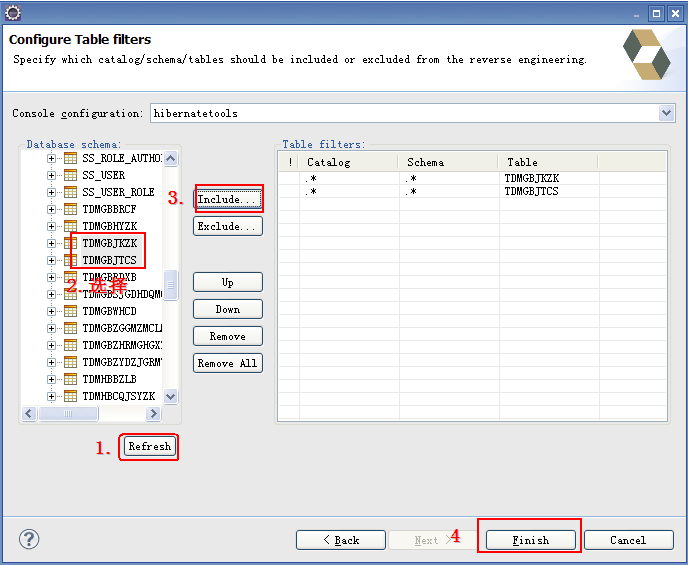Click the exclamation column header
Image resolution: width=688 pixels, height=565 pixels.
[x=290, y=162]
